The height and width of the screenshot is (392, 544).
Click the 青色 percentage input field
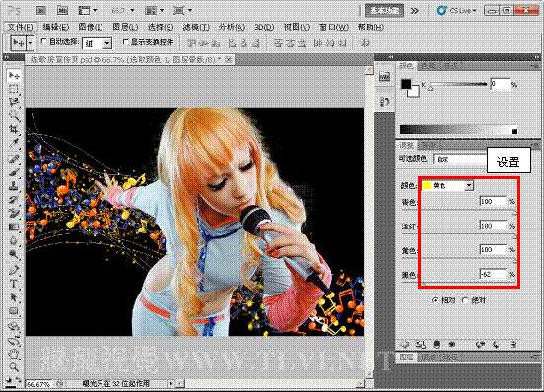(x=493, y=201)
